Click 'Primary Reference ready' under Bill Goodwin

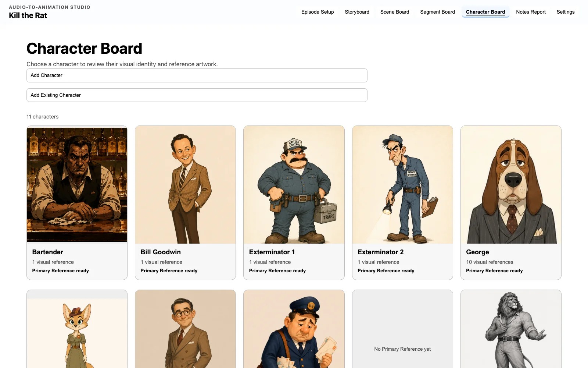coord(169,270)
